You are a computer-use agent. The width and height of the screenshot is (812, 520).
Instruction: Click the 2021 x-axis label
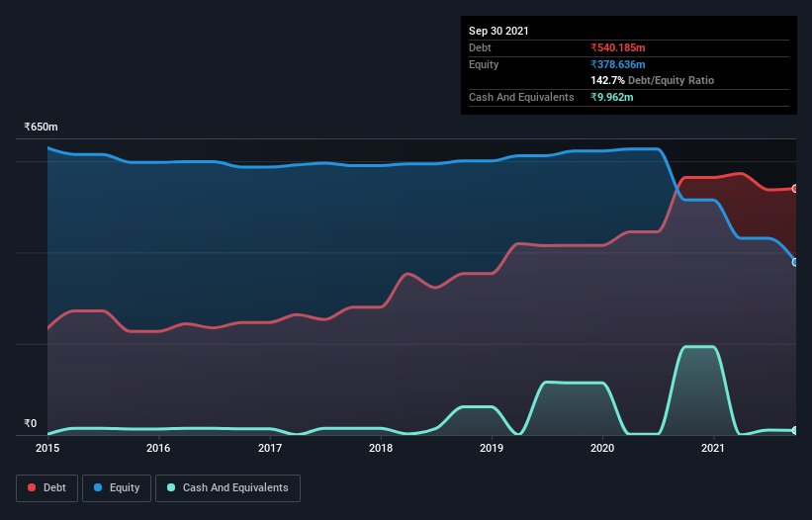pos(713,448)
